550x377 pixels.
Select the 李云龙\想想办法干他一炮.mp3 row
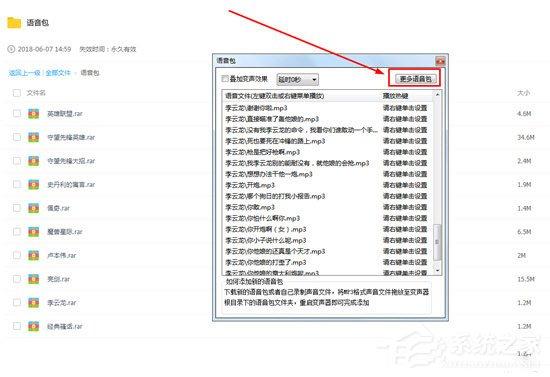tap(328, 174)
